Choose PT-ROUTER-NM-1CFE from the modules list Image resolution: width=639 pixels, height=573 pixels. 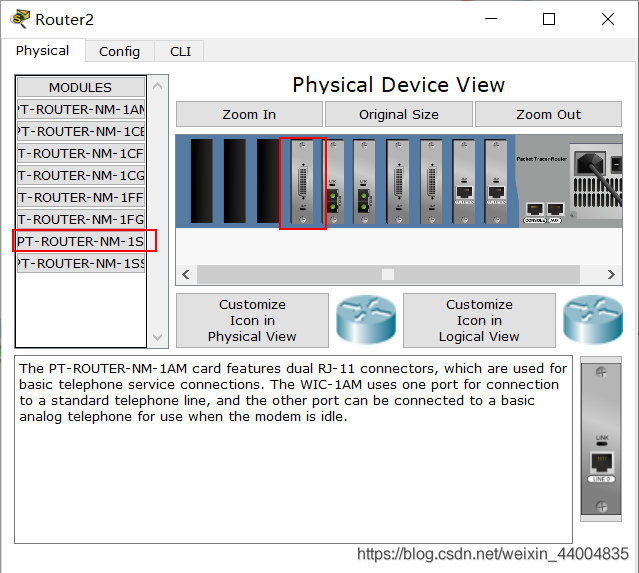(81, 154)
